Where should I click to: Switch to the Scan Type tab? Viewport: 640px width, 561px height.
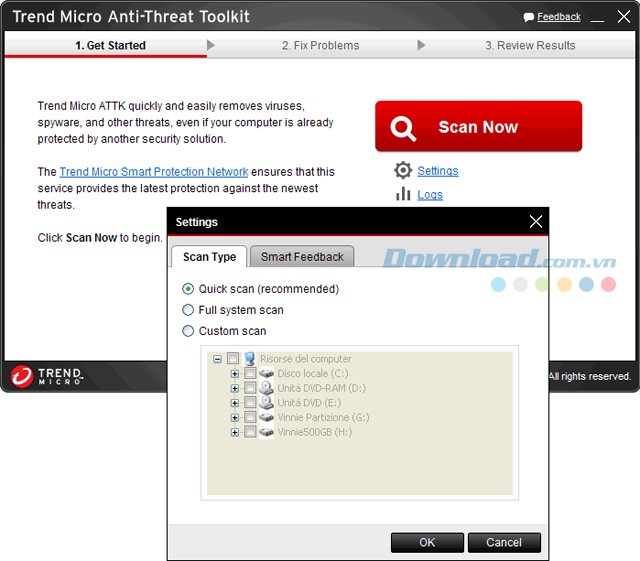coord(209,257)
